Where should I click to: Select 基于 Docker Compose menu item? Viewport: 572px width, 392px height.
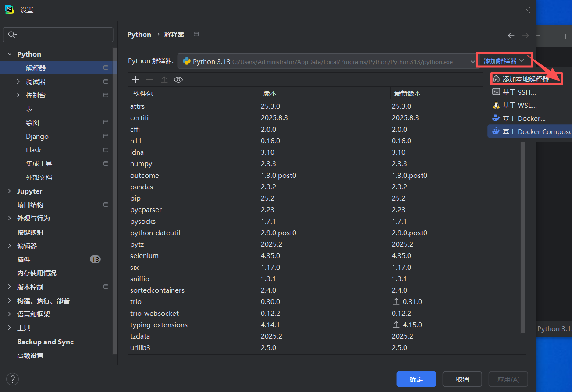pyautogui.click(x=529, y=131)
